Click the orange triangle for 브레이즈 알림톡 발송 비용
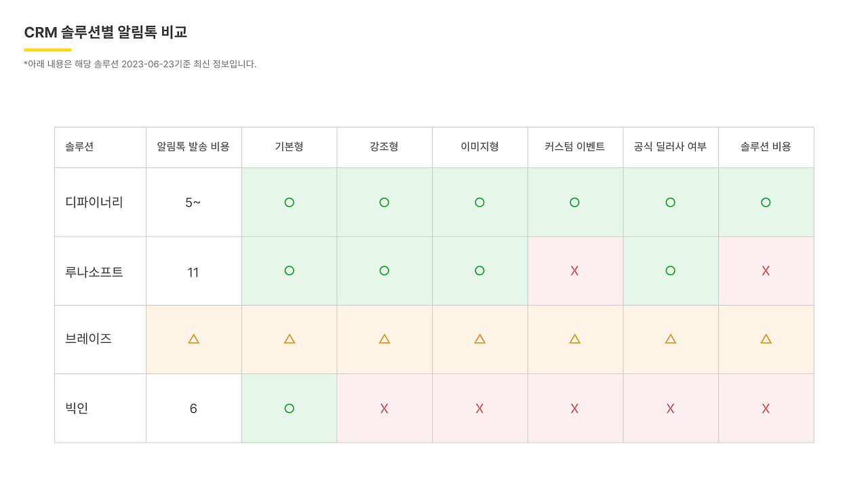 193,339
